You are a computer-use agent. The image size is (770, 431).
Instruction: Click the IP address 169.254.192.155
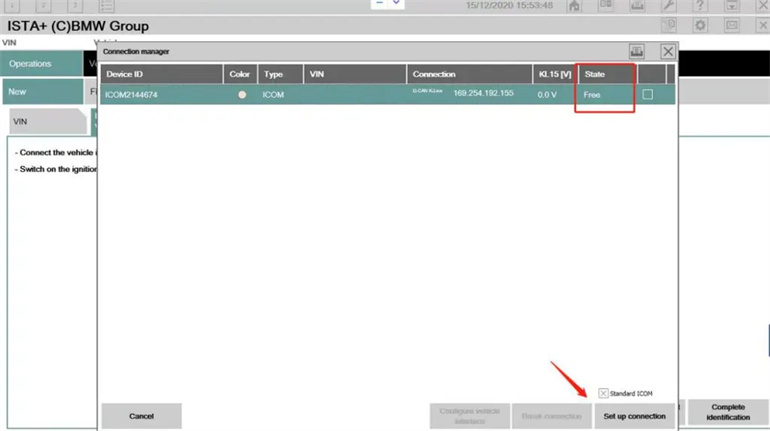coord(483,93)
